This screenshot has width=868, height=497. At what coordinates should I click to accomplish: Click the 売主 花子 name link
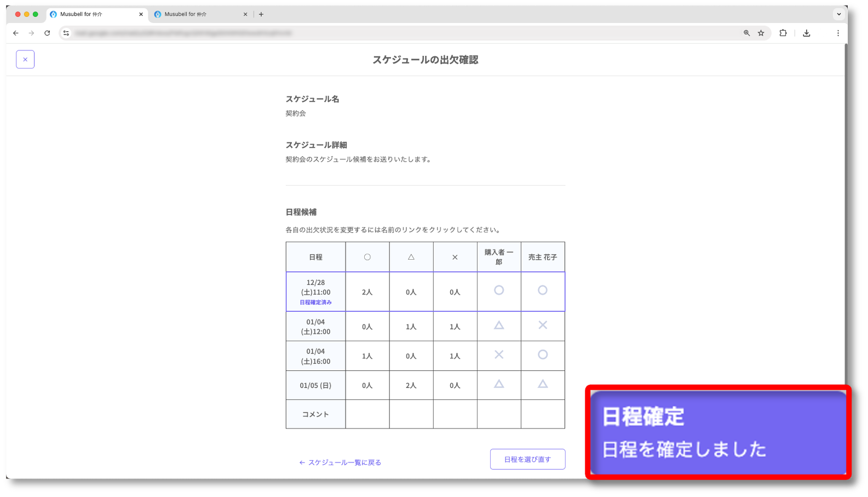pos(542,257)
